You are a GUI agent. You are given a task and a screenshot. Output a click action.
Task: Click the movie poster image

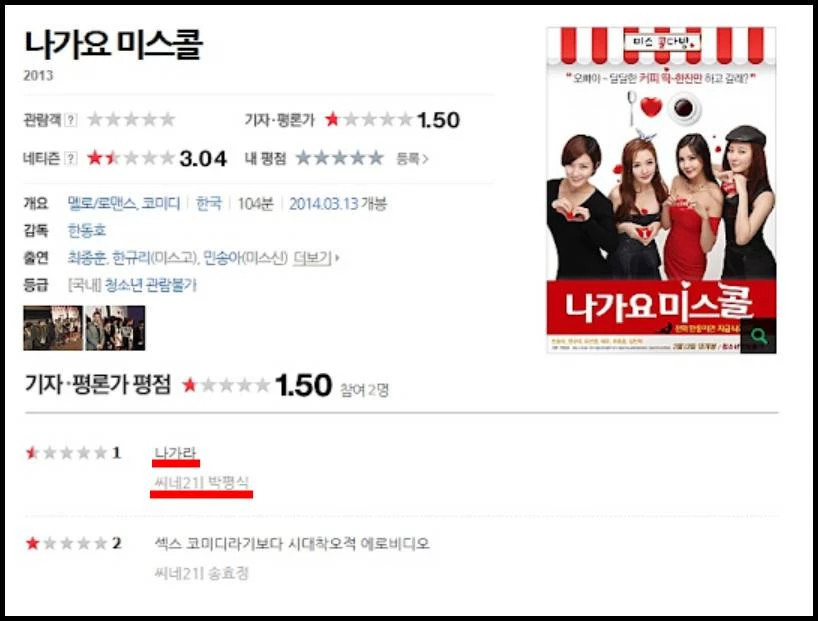[x=661, y=190]
